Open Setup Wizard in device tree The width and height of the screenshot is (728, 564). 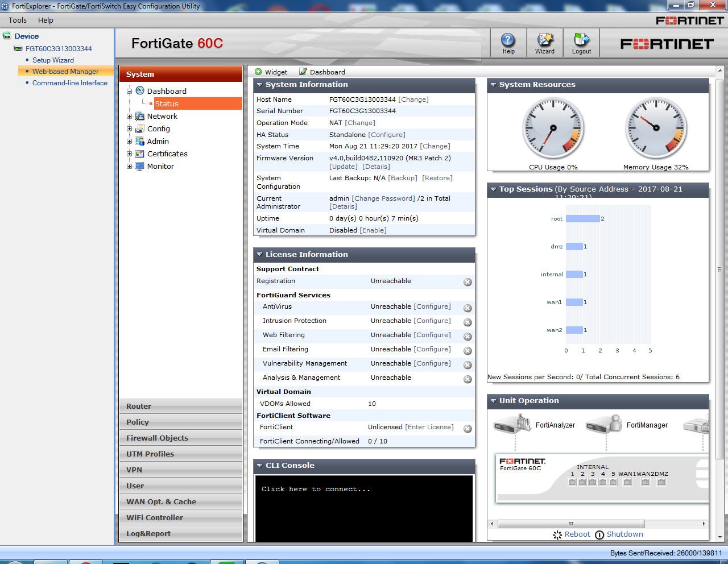53,60
